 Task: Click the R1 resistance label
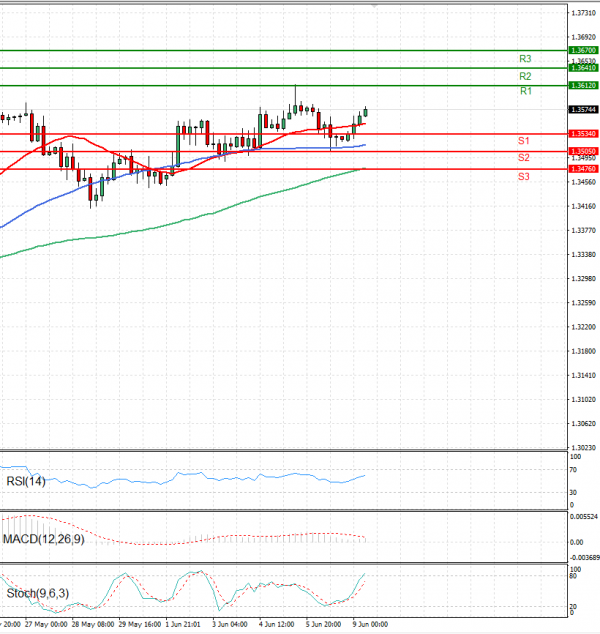[526, 91]
